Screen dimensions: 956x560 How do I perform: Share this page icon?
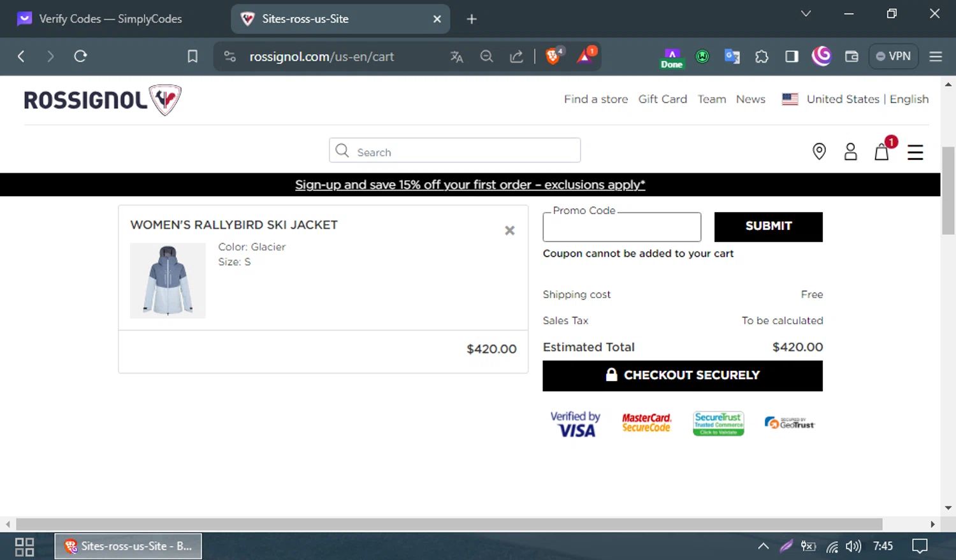pos(516,57)
